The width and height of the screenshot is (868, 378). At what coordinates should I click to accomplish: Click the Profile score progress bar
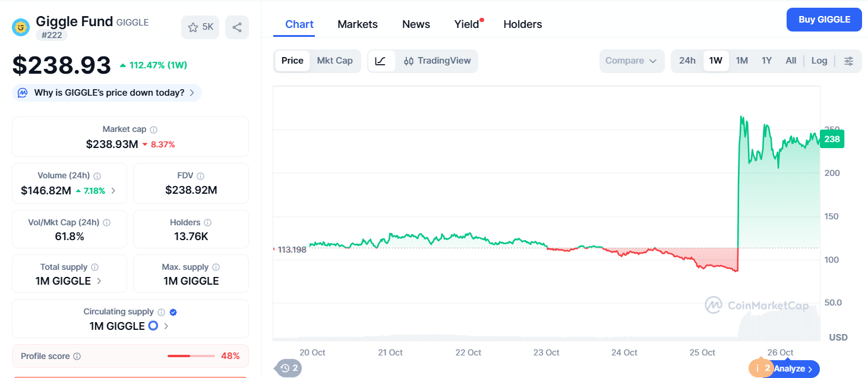click(x=191, y=356)
